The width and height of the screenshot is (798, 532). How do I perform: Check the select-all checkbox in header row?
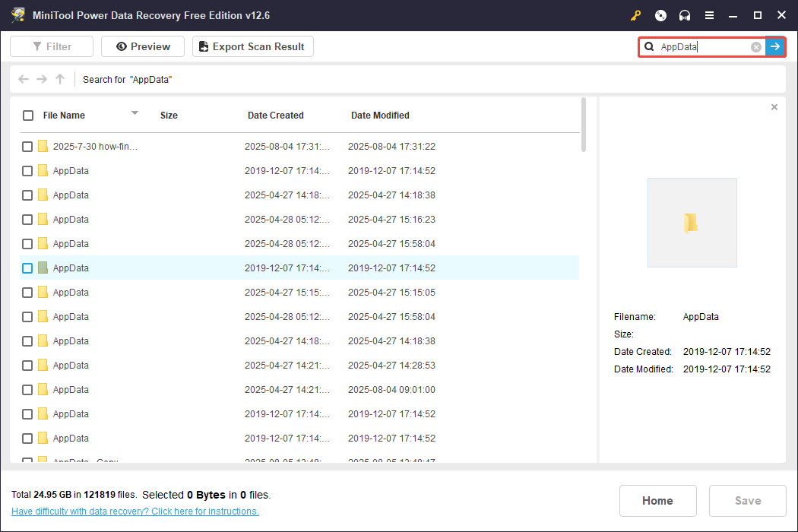click(x=28, y=115)
